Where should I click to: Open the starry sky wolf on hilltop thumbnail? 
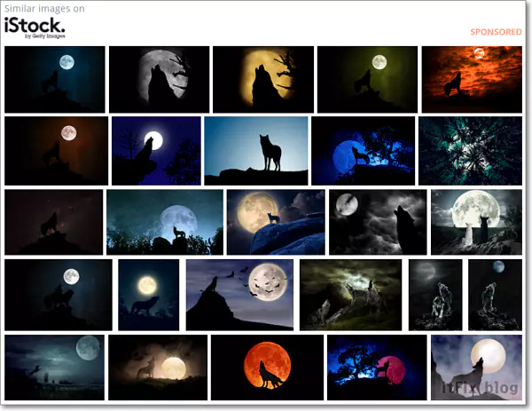click(53, 222)
